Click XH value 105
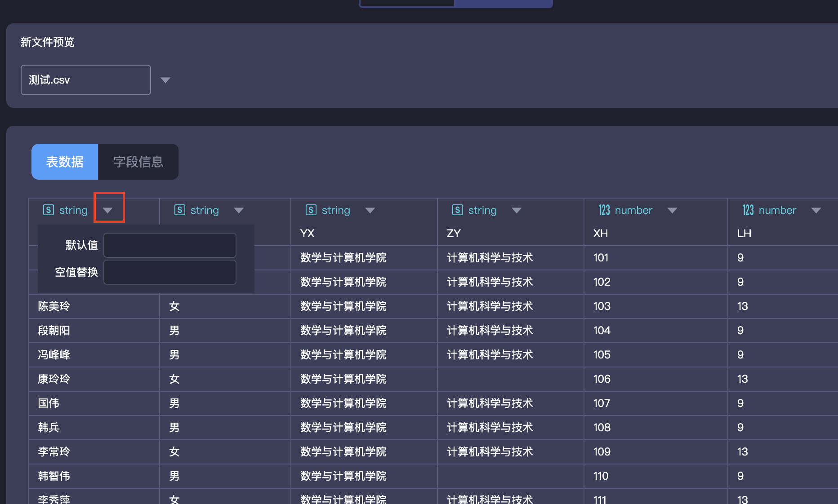 click(602, 355)
